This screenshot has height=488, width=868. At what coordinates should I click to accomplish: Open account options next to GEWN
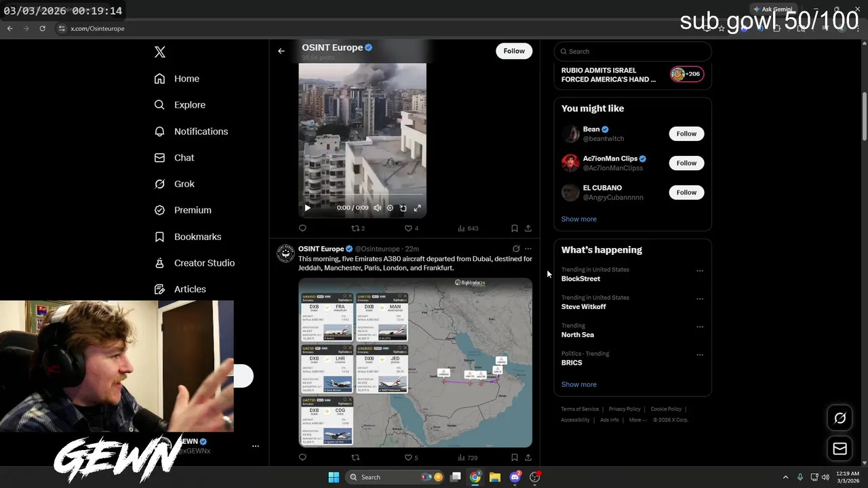256,446
